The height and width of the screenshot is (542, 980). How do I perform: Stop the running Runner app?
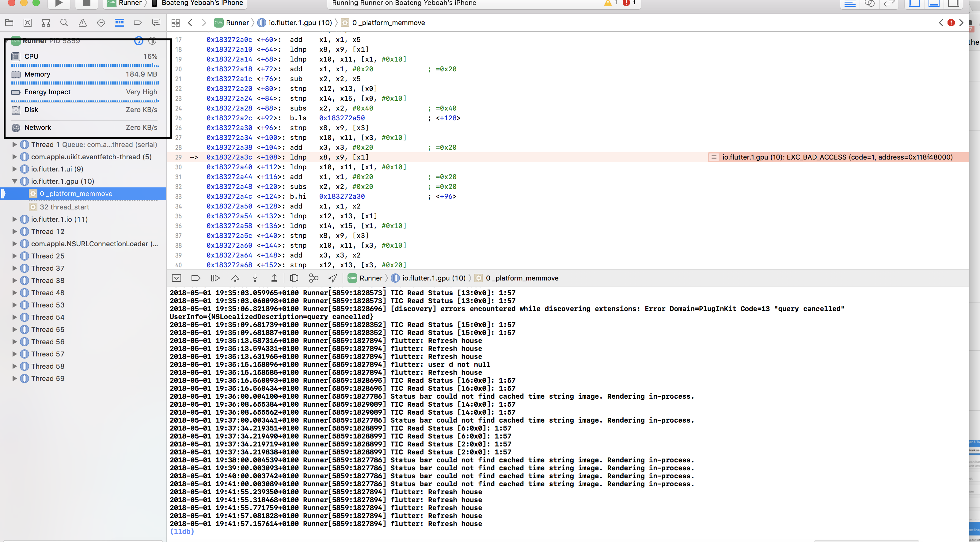(x=87, y=4)
